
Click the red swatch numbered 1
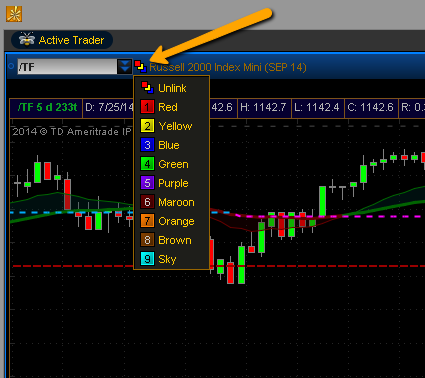point(147,107)
